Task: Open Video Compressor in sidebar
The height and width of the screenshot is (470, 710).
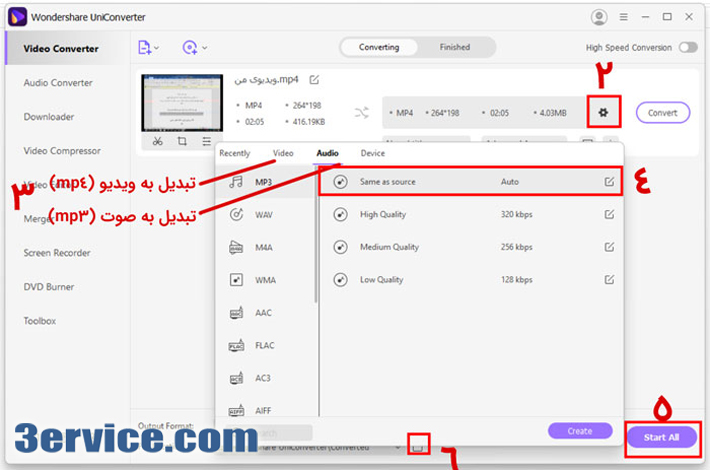Action: [x=62, y=151]
